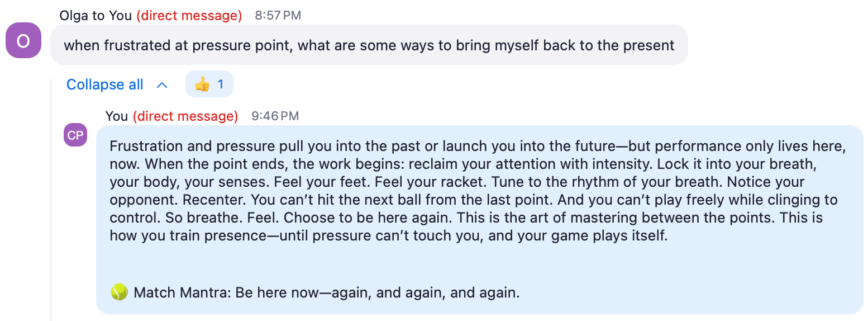Screen dimensions: 868x321
Task: Click Olga's purple "O" avatar
Action: (x=23, y=40)
